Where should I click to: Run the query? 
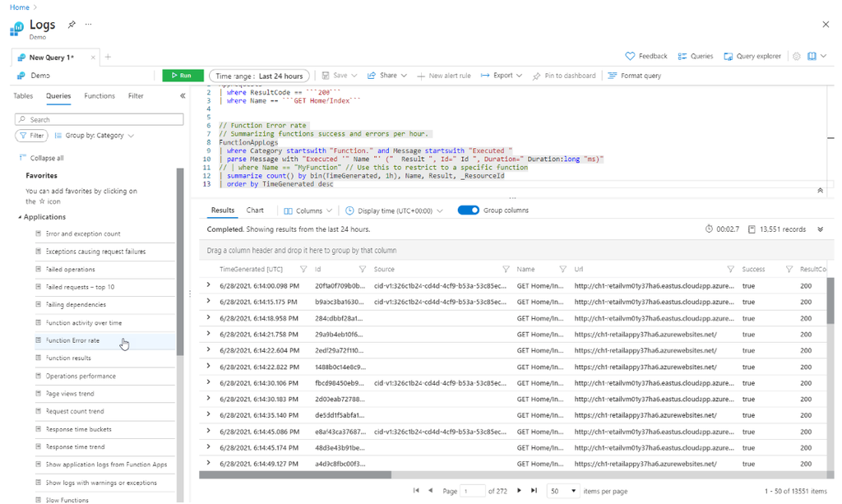(x=183, y=76)
